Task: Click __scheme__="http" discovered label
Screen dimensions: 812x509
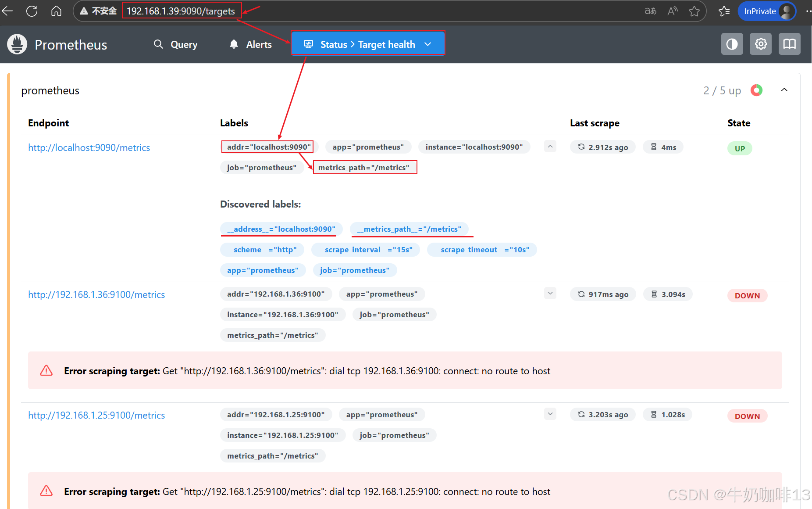Action: point(262,250)
